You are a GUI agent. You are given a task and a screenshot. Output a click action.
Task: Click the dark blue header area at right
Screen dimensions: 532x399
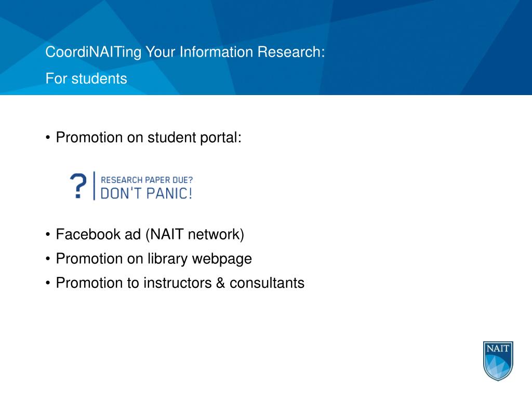coord(424,47)
